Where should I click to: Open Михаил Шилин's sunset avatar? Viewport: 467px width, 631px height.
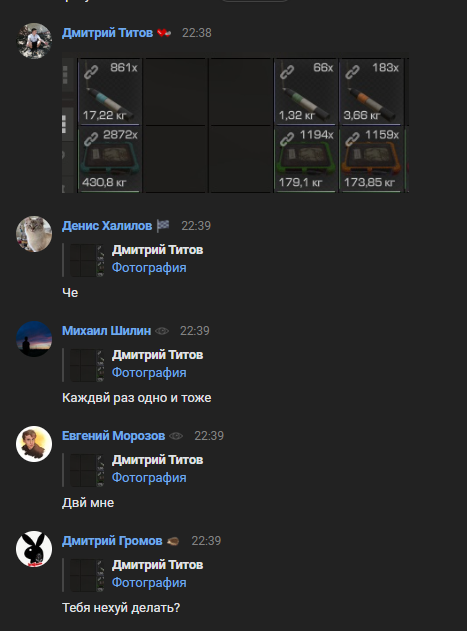(34, 339)
